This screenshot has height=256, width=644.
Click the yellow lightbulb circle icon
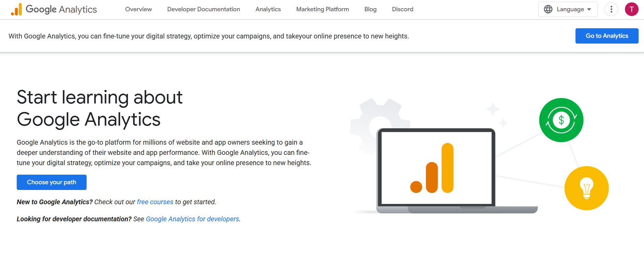[x=586, y=188]
